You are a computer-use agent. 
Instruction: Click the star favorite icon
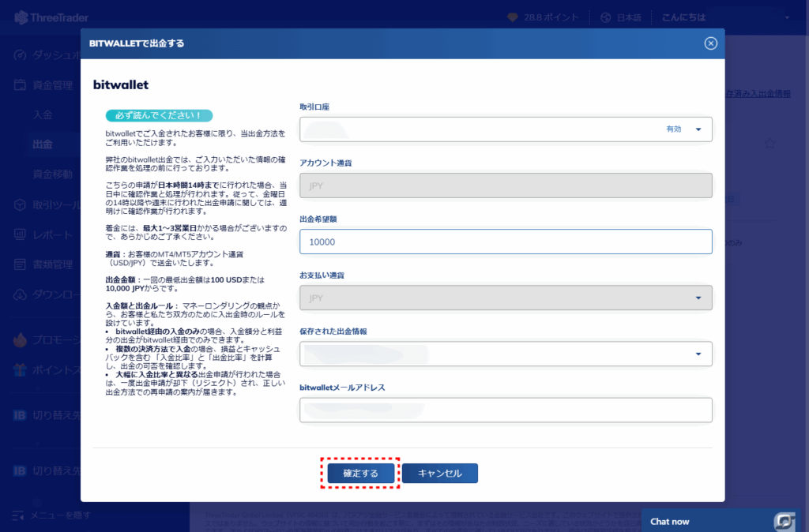tap(769, 144)
